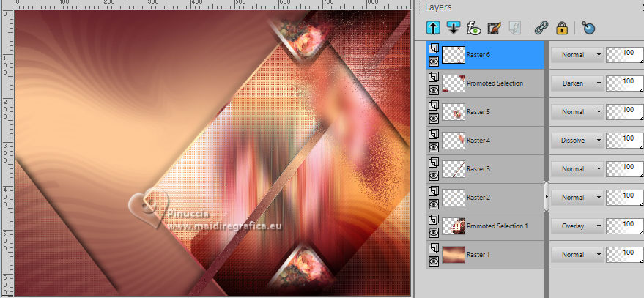Click the layer type icon of Raster 2
This screenshot has width=644, height=298.
[433, 191]
